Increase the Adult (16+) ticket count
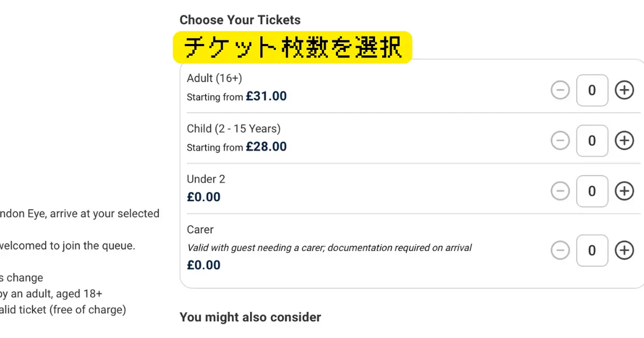This screenshot has height=338, width=644. (x=624, y=90)
